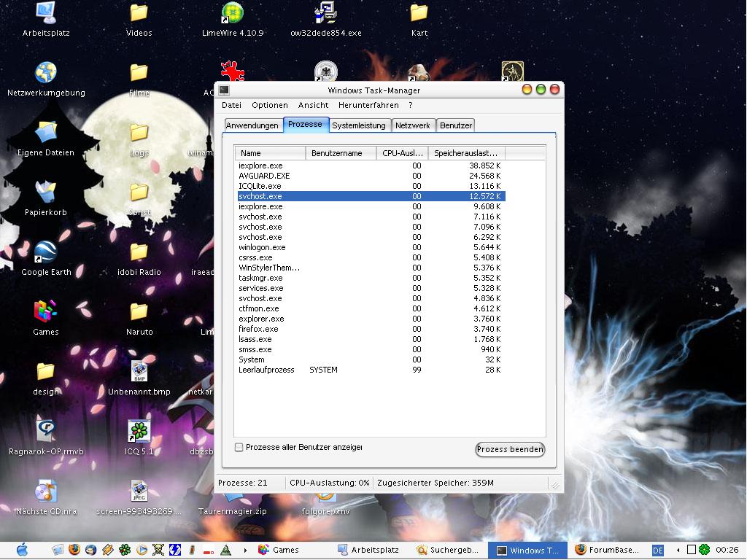Expand quick launch overflow arrow
This screenshot has height=560, width=747.
245,551
